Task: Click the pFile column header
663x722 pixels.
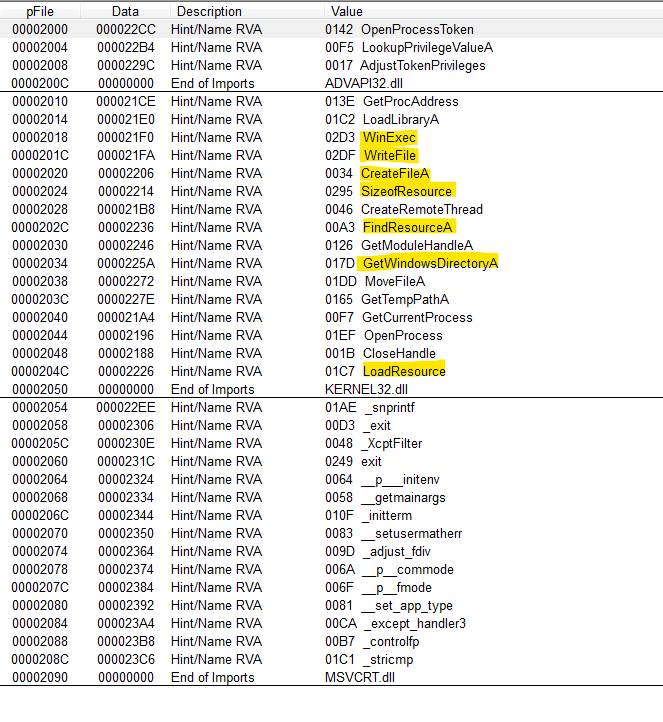Action: point(40,11)
